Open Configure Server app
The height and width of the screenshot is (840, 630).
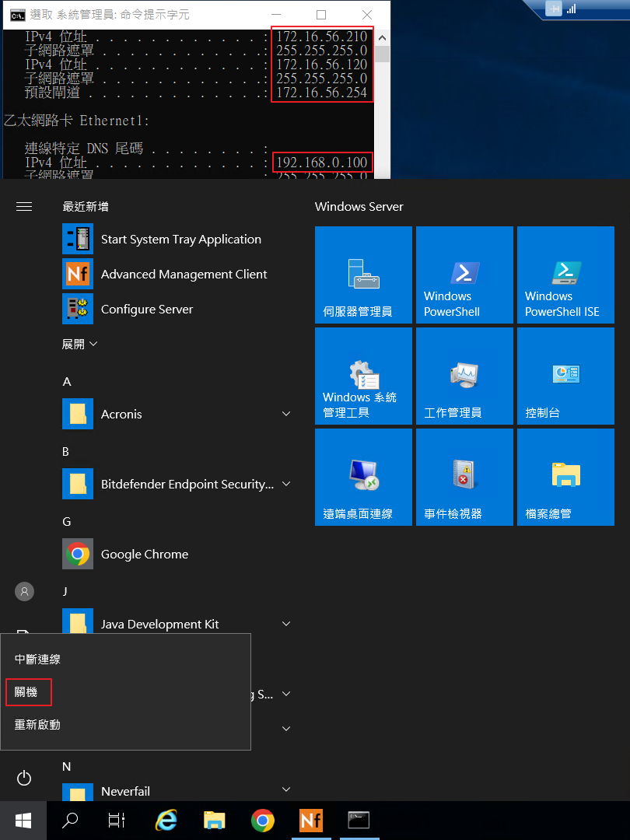click(128, 309)
